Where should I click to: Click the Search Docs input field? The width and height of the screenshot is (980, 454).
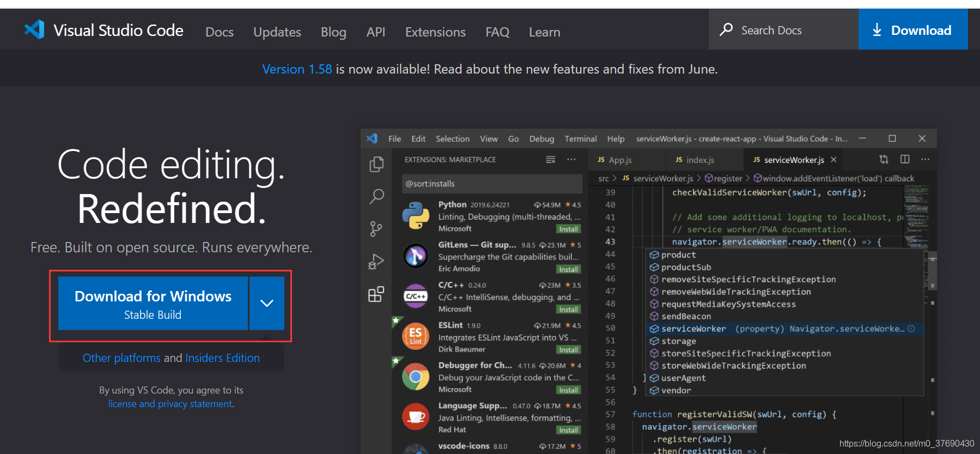pos(783,29)
